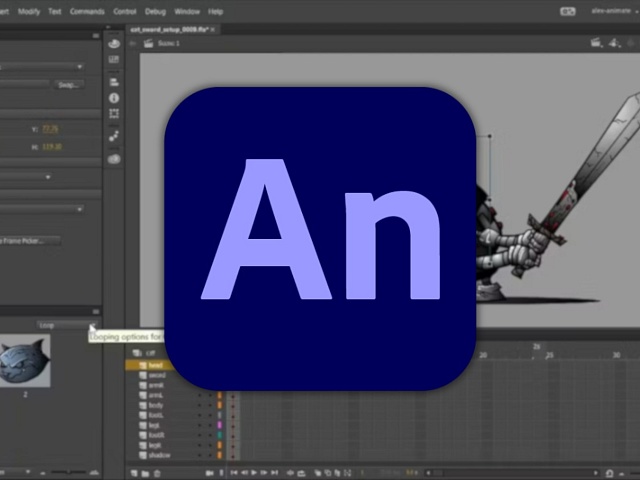Click the cat head symbol thumbnail
Image resolution: width=640 pixels, height=480 pixels.
[x=25, y=362]
